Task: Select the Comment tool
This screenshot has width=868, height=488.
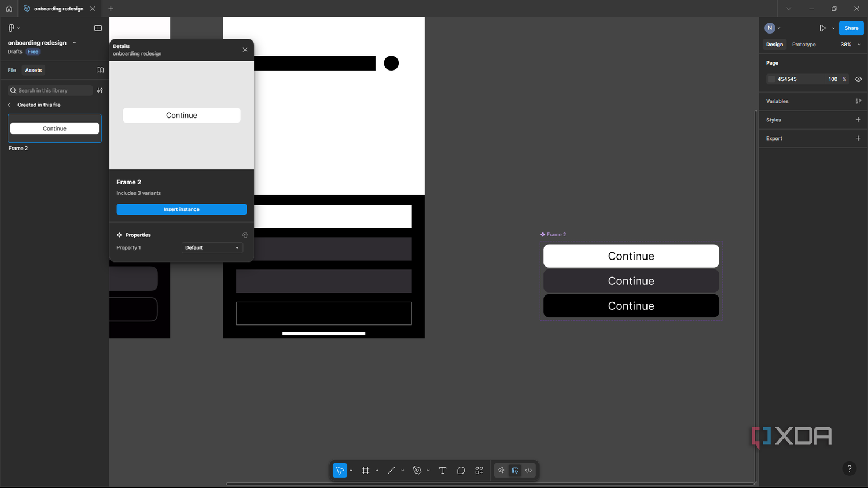Action: [461, 471]
